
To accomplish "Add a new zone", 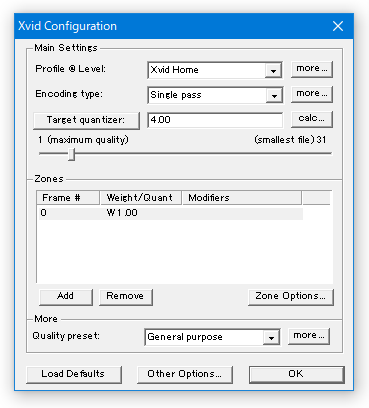I will pyautogui.click(x=66, y=297).
